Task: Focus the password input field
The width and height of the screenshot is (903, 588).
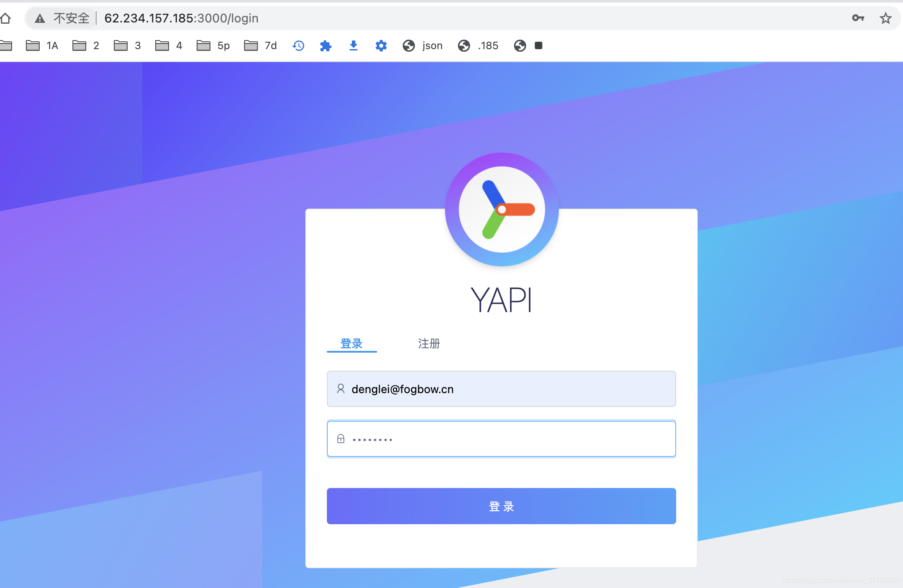Action: [502, 439]
